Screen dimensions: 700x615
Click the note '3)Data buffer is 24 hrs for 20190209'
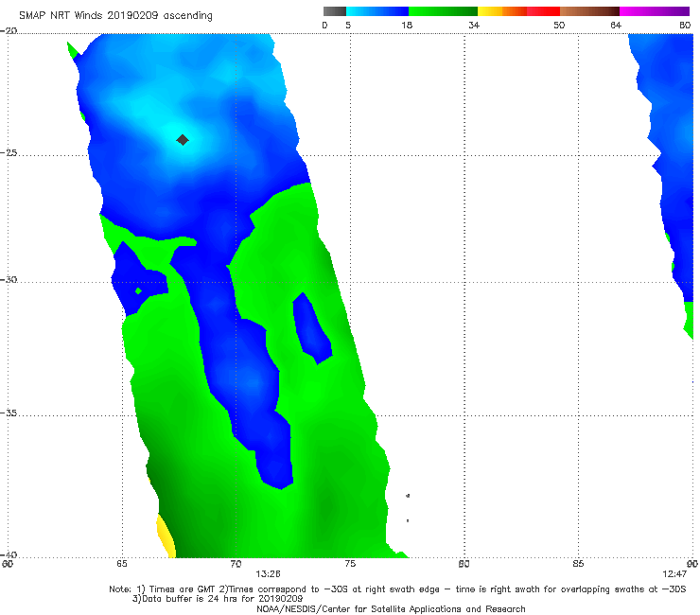(218, 599)
